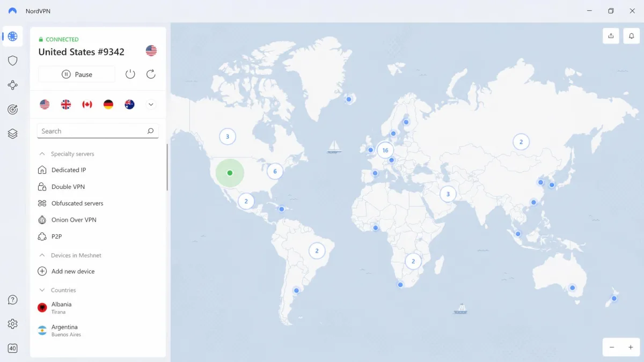Click the Russia cluster labeled 2

521,142
